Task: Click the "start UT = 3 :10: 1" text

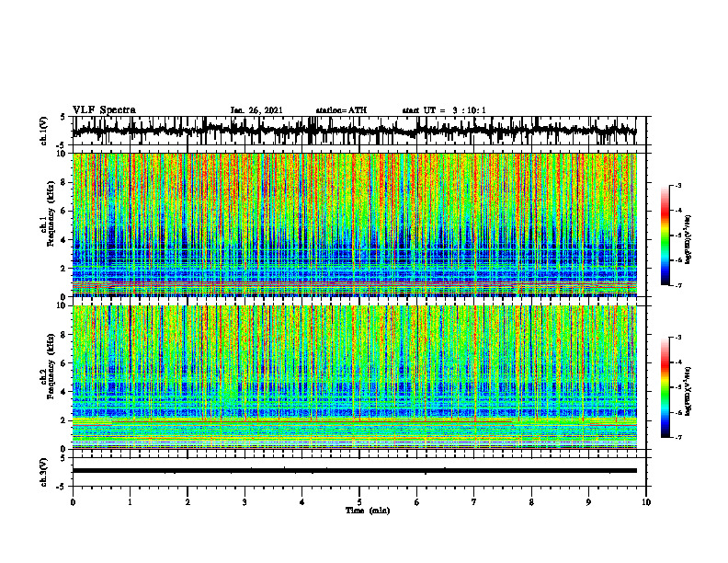Action: click(x=444, y=110)
